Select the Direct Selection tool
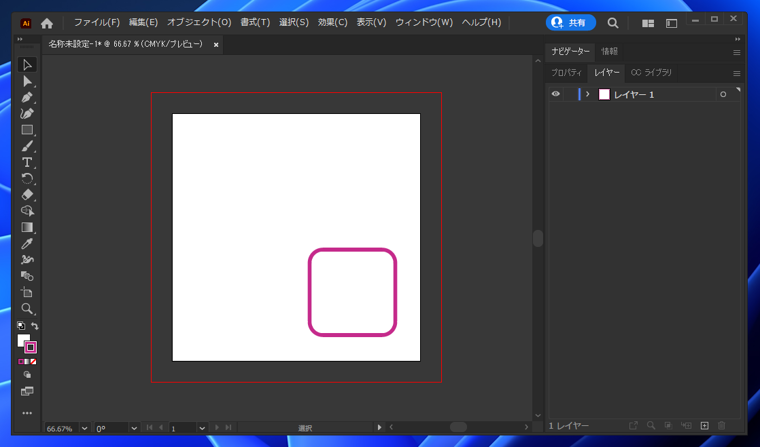Viewport: 760px width, 447px height. point(27,81)
